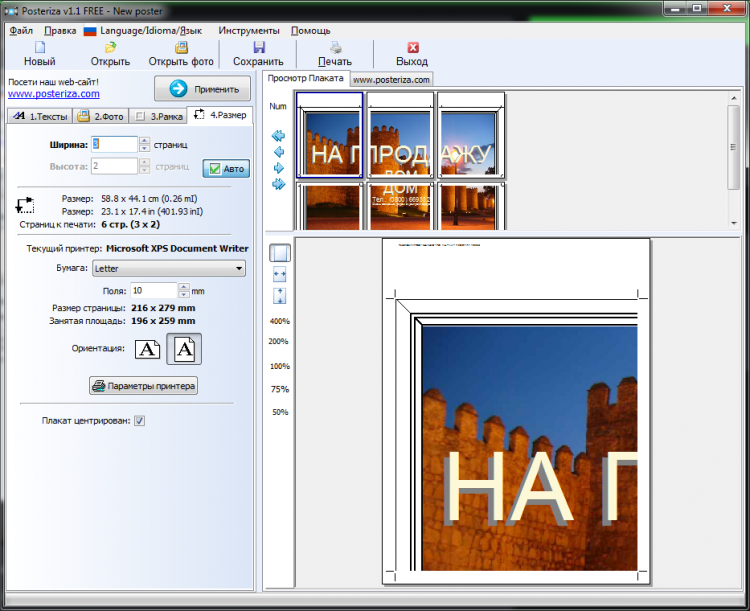750x611 pixels.
Task: Click the fit-to-width zoom icon
Action: click(x=280, y=274)
